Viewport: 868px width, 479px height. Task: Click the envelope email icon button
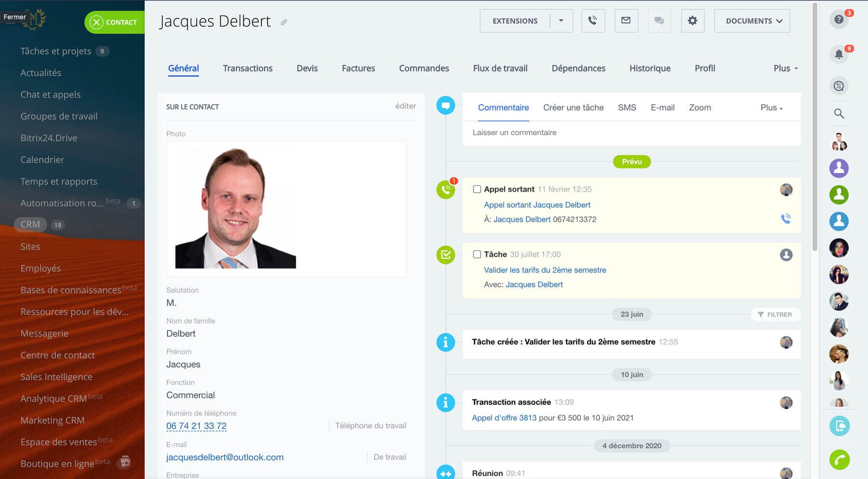coord(626,21)
